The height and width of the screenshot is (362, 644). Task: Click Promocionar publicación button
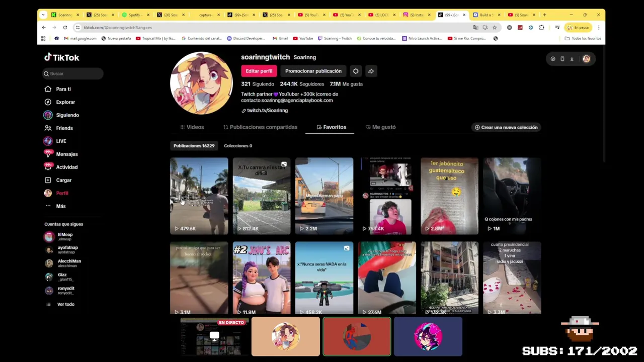313,71
